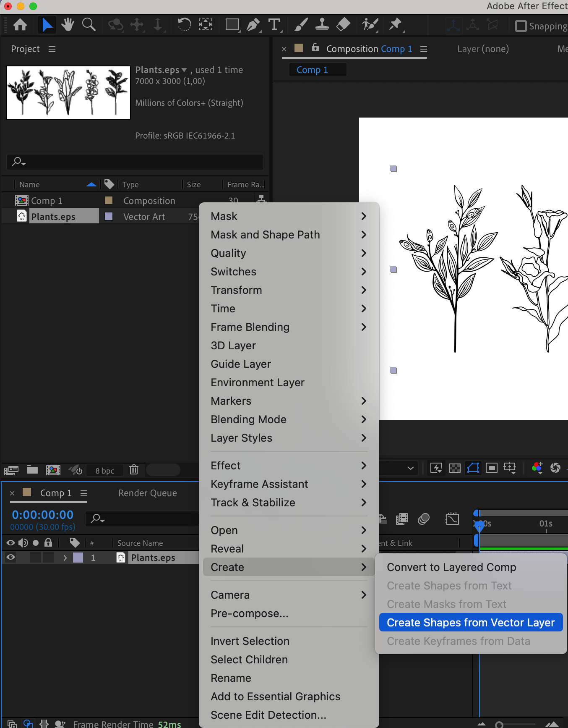Choose the Type tool

tap(274, 25)
